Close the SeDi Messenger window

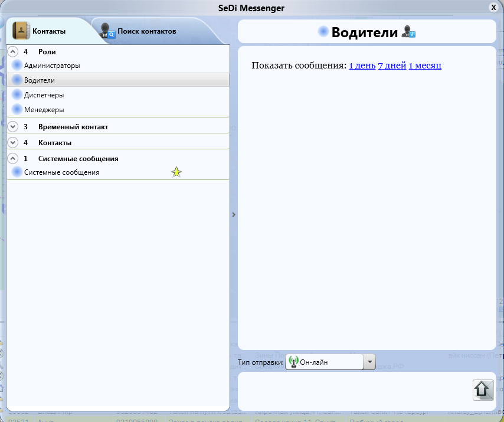[493, 8]
